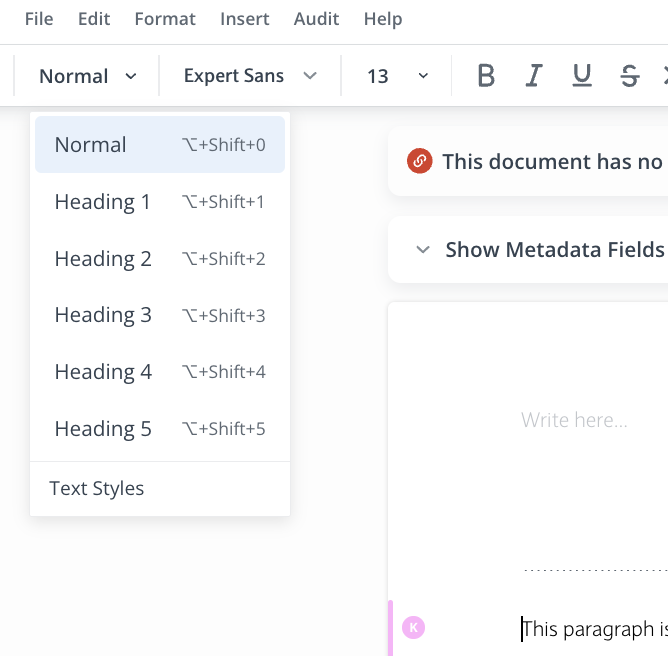Screen dimensions: 668x656
Task: Apply Heading 2 style
Action: pyautogui.click(x=160, y=259)
